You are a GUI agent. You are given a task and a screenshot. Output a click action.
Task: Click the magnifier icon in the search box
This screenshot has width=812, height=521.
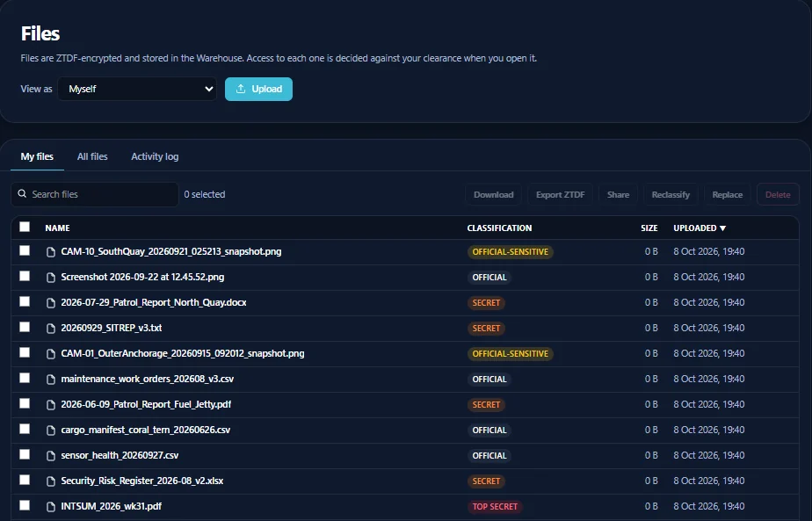tap(22, 193)
